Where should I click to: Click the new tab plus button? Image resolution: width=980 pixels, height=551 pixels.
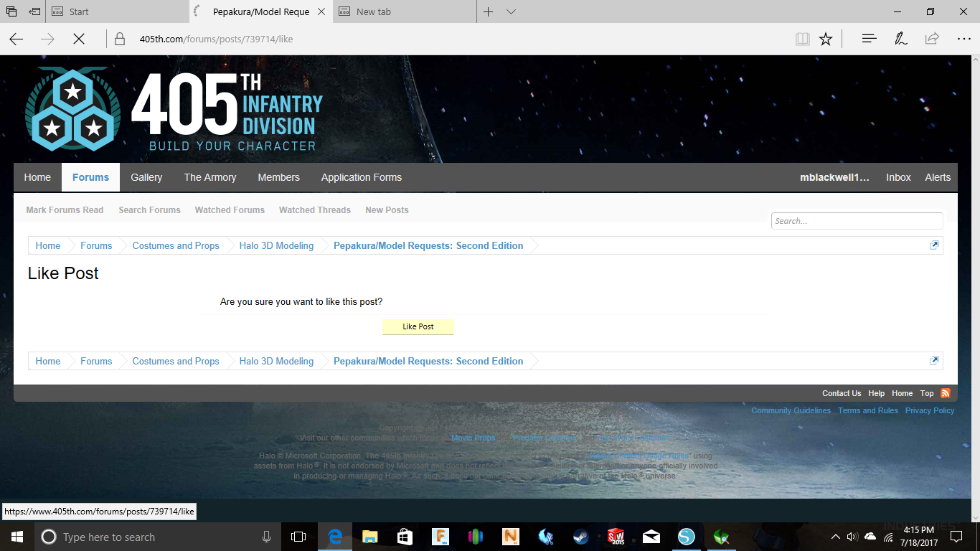click(x=488, y=11)
